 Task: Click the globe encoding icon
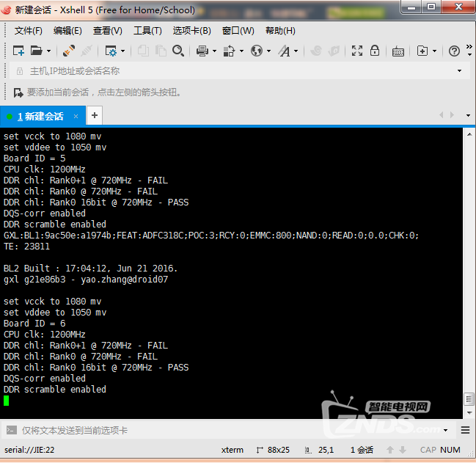point(257,51)
